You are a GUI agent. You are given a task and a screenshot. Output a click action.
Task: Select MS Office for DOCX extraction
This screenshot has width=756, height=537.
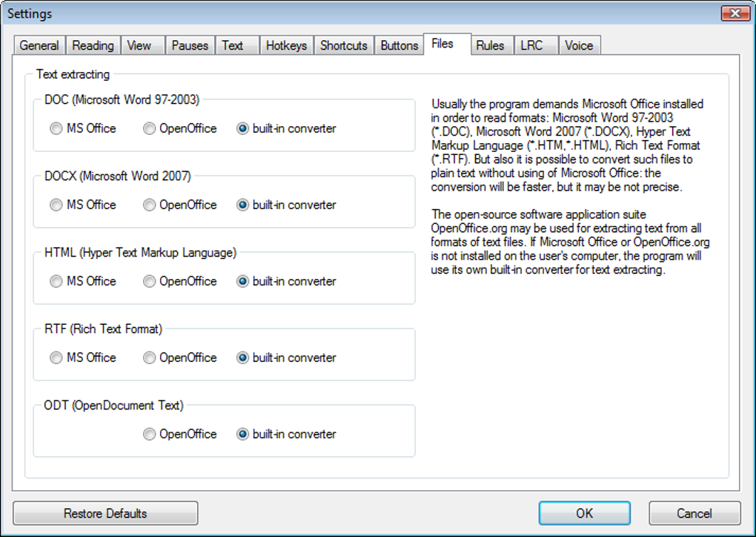tap(56, 205)
